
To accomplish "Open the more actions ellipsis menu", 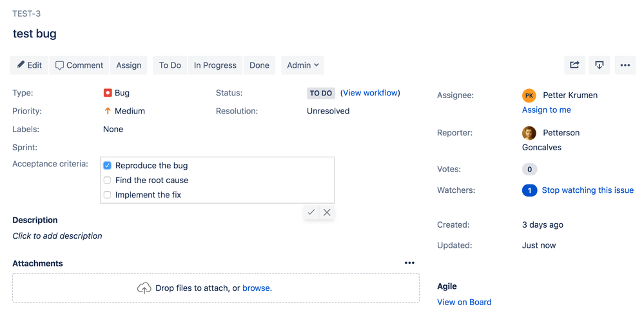I will tap(625, 65).
